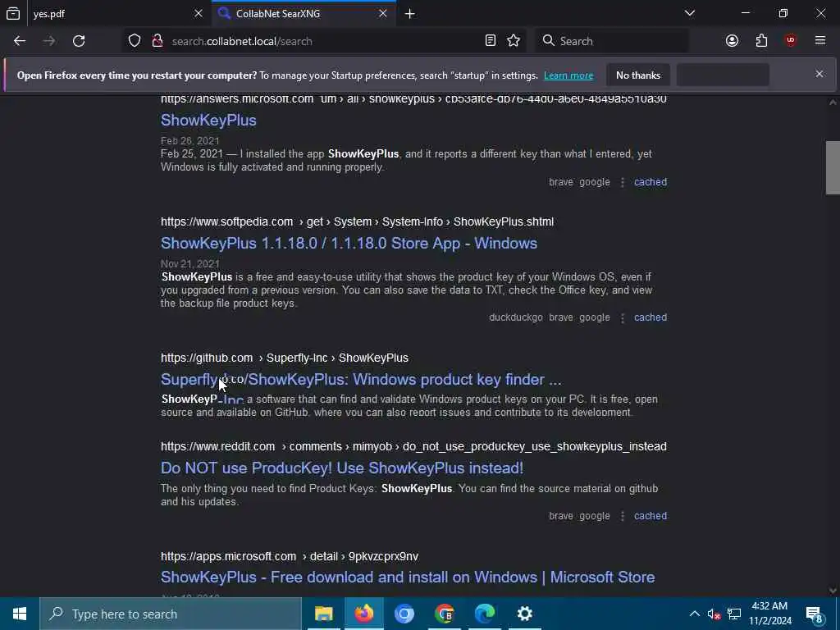Click the github.com result URL text
840x630 pixels.
285,358
